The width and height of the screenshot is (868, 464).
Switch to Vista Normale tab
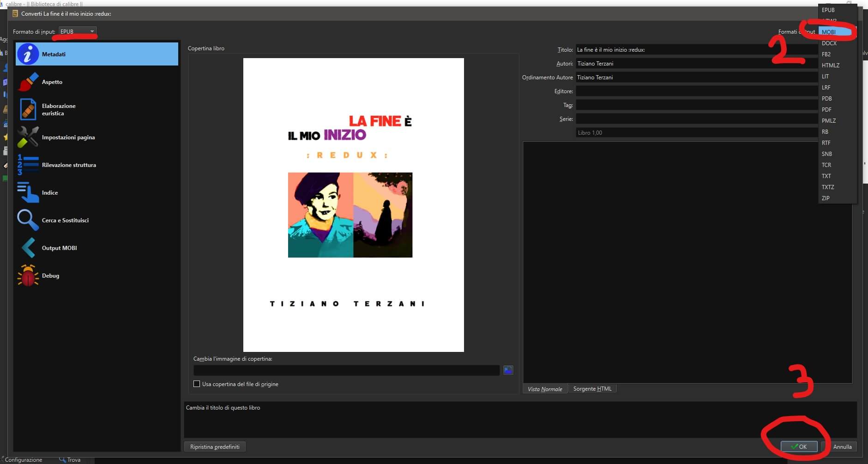[545, 389]
